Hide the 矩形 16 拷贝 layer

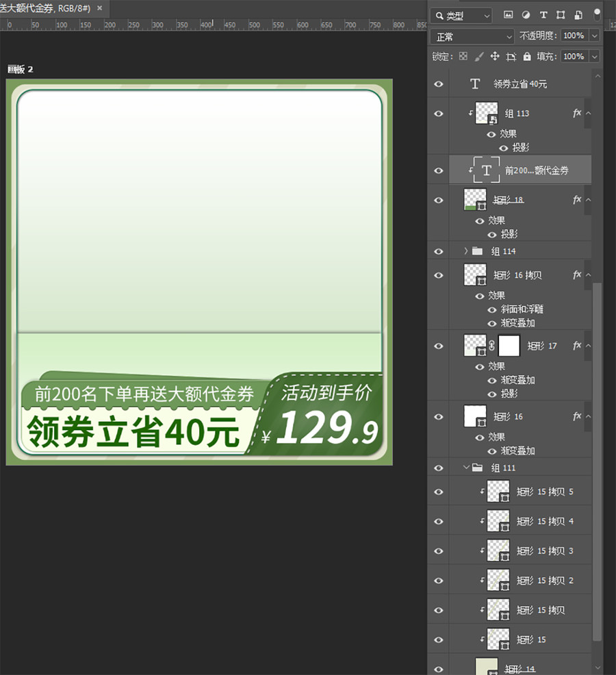439,275
